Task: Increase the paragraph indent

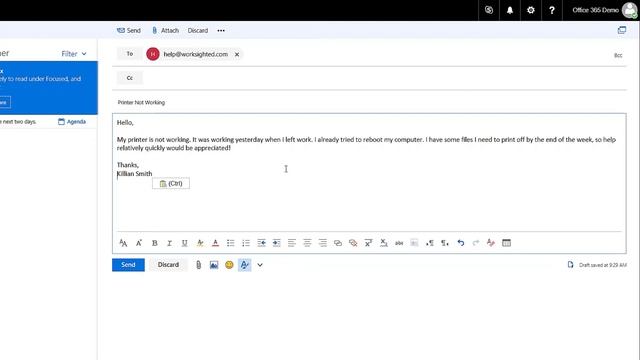Action: coord(277,243)
